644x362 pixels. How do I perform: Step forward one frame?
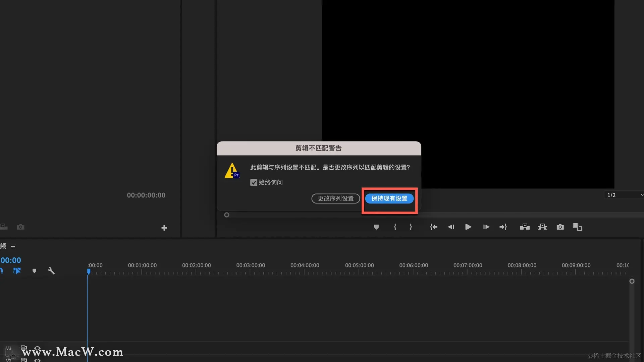pyautogui.click(x=486, y=227)
